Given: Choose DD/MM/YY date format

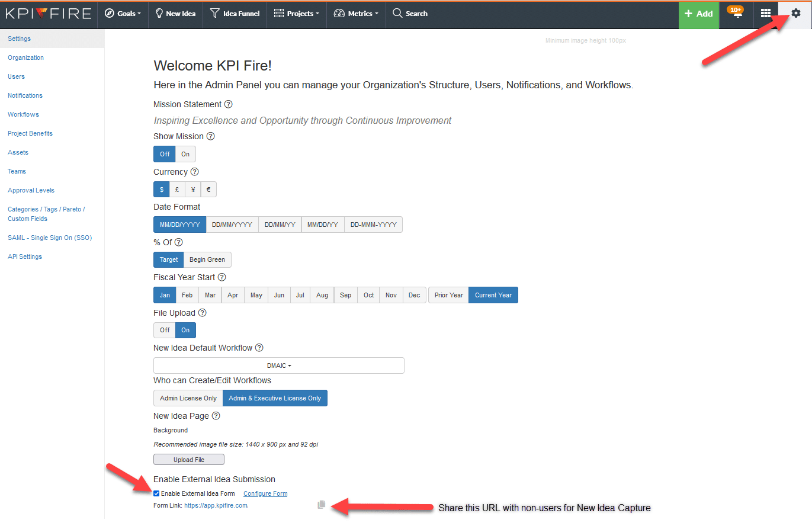Looking at the screenshot, I should pos(280,224).
